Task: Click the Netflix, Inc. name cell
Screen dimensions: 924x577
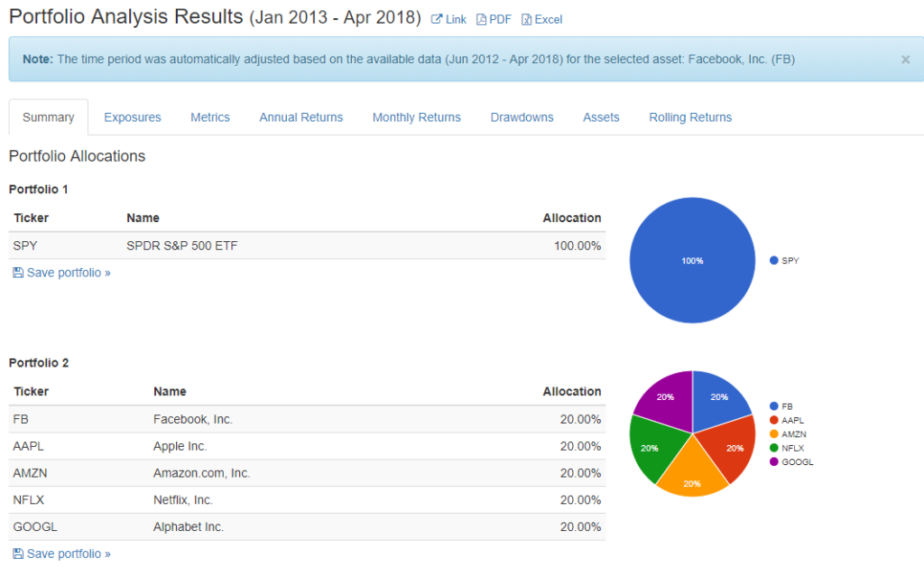Action: (x=183, y=499)
